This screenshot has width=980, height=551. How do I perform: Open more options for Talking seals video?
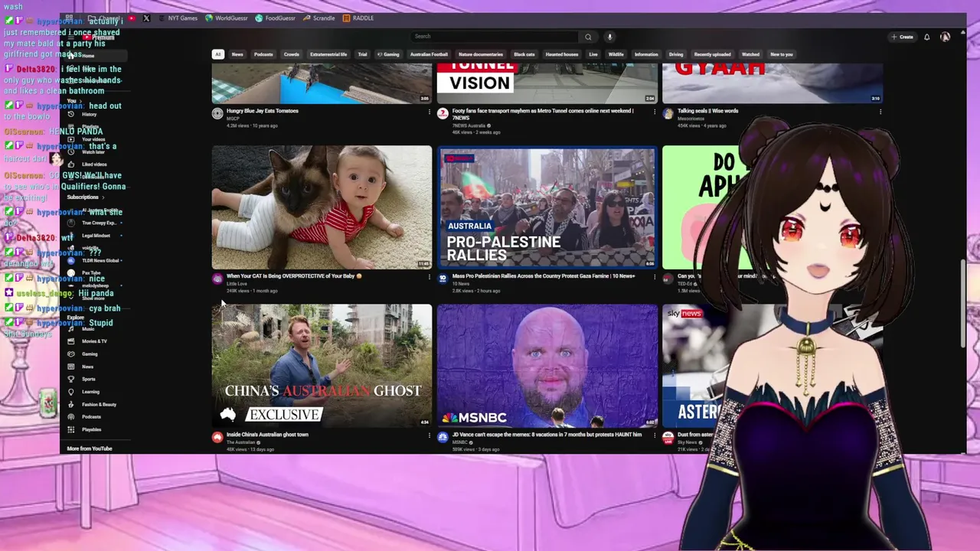pos(880,112)
